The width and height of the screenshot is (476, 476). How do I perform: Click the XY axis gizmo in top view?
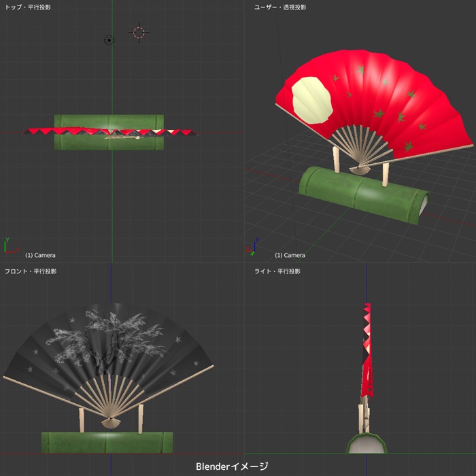tap(10, 245)
